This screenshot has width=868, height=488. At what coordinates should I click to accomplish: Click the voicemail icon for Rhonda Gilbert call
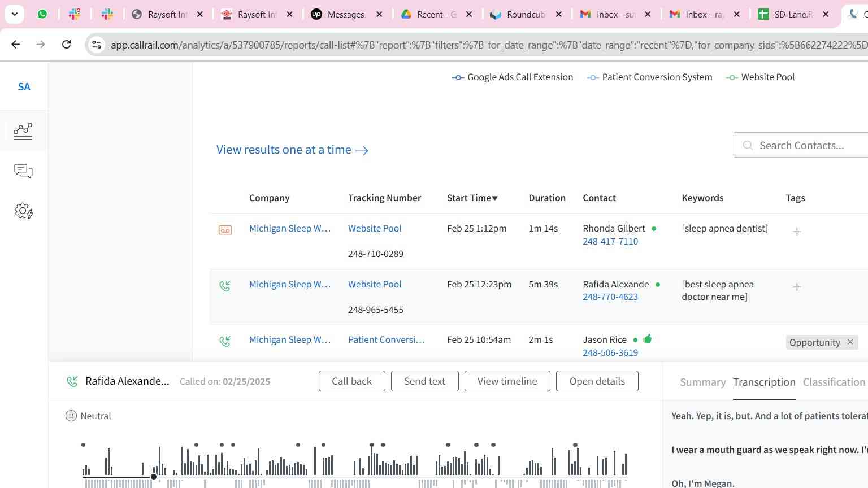(225, 230)
